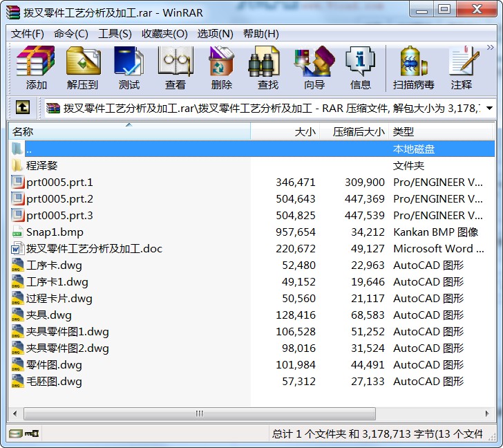Select the file name 工序卡1.dwg
Viewport: 503px width, 448px height.
tap(57, 282)
